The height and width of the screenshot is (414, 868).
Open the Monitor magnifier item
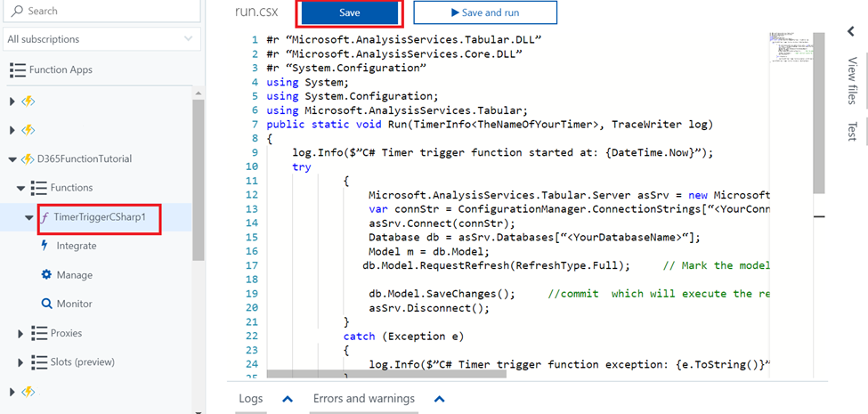(46, 304)
